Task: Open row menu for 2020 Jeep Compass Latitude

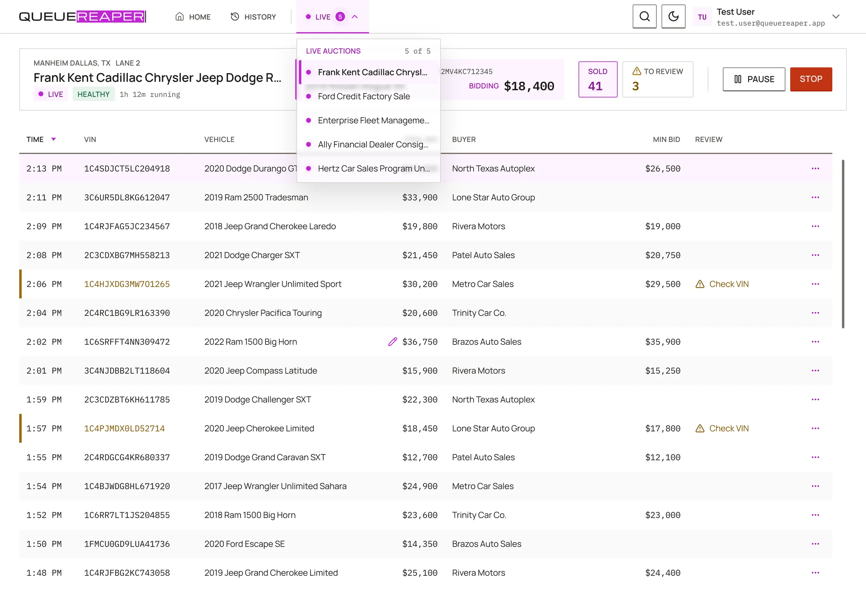Action: point(815,371)
